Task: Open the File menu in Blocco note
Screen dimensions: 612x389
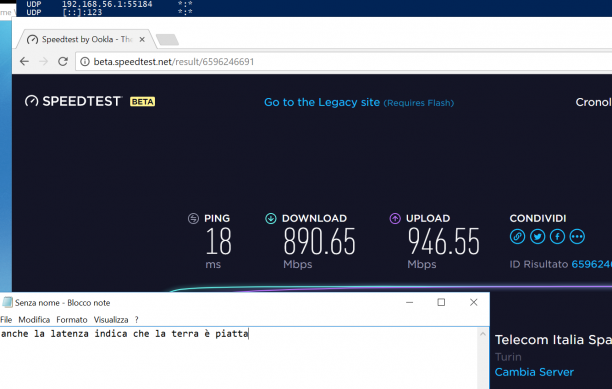Action: 6,320
